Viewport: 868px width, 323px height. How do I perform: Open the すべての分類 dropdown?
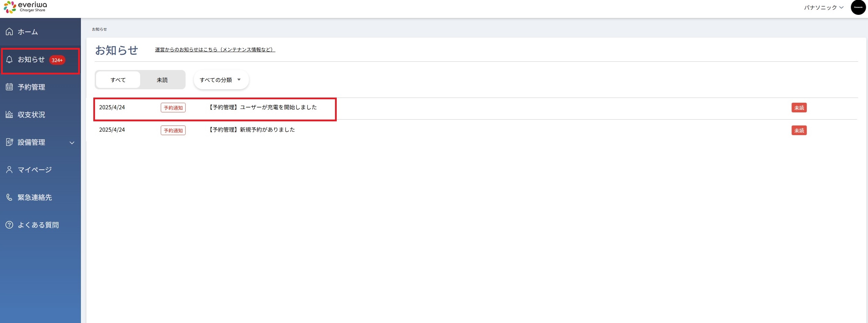pyautogui.click(x=221, y=80)
